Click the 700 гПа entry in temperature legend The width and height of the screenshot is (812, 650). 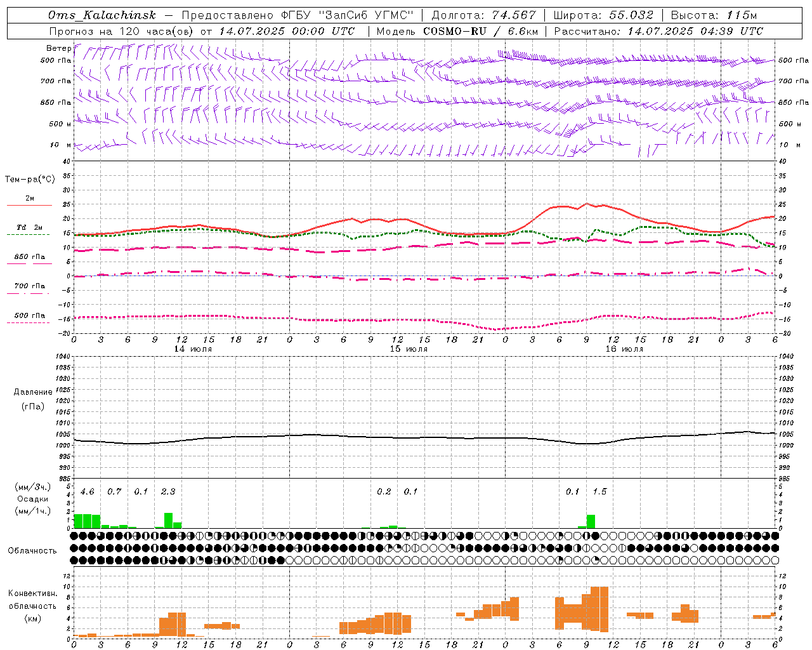click(x=29, y=289)
